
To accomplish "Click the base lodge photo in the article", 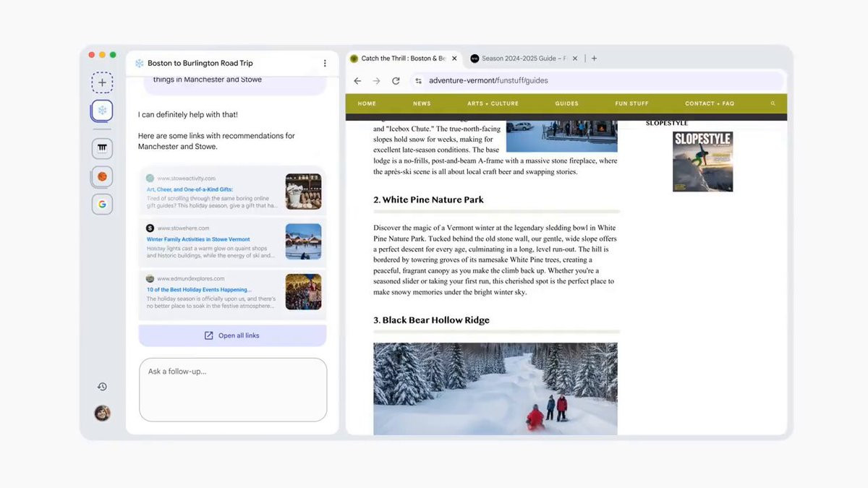I will click(561, 135).
